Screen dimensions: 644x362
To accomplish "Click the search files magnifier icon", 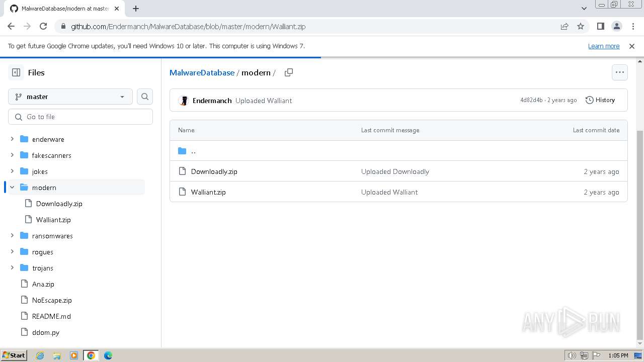I will click(x=145, y=97).
